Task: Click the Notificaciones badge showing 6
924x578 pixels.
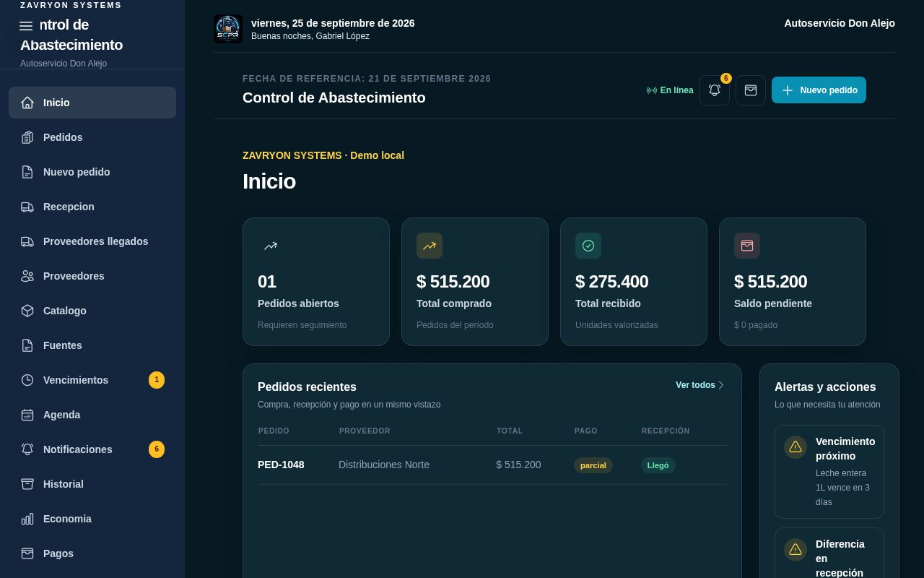Action: click(x=157, y=449)
